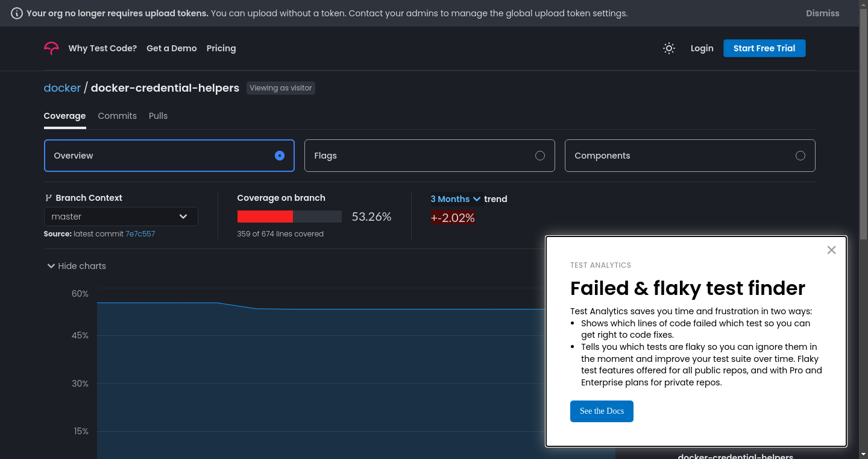868x459 pixels.
Task: Switch to the Coverage tab
Action: tap(64, 116)
